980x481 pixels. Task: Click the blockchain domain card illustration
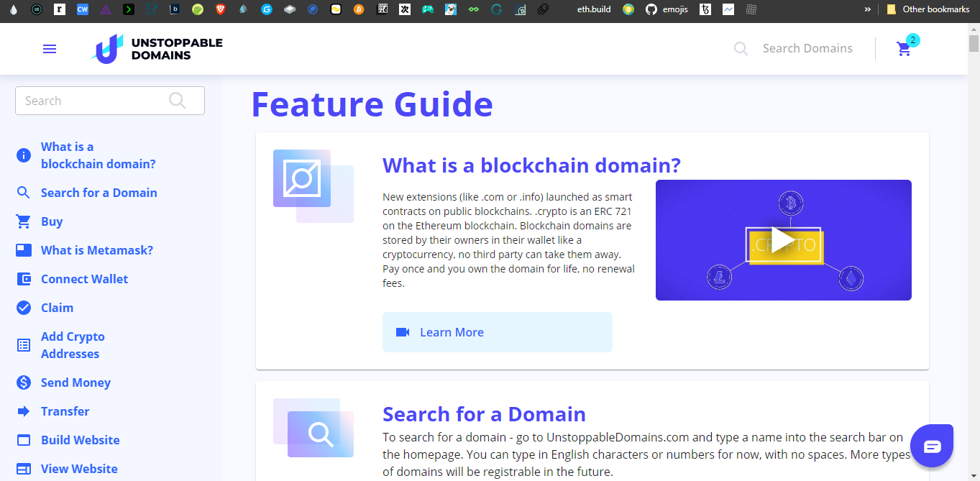pyautogui.click(x=313, y=186)
